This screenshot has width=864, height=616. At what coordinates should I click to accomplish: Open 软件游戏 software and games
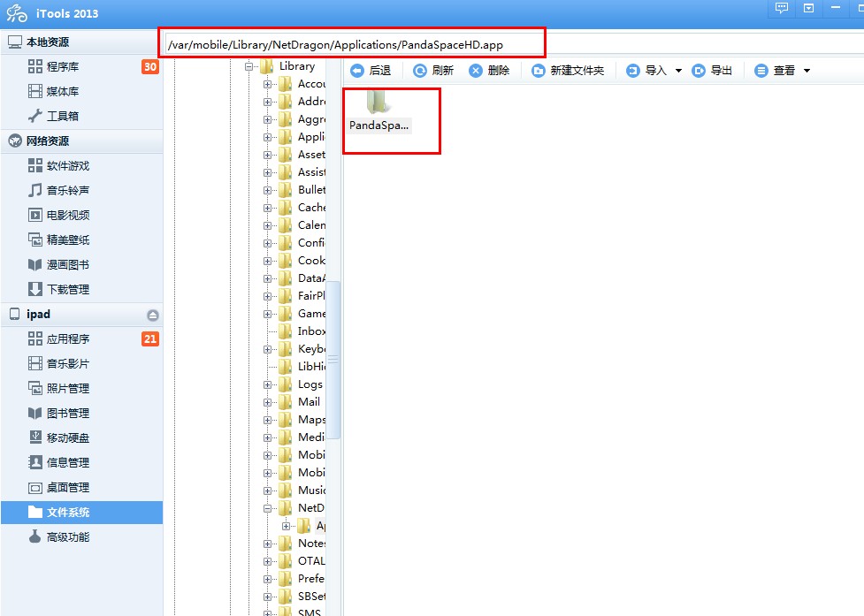click(81, 165)
